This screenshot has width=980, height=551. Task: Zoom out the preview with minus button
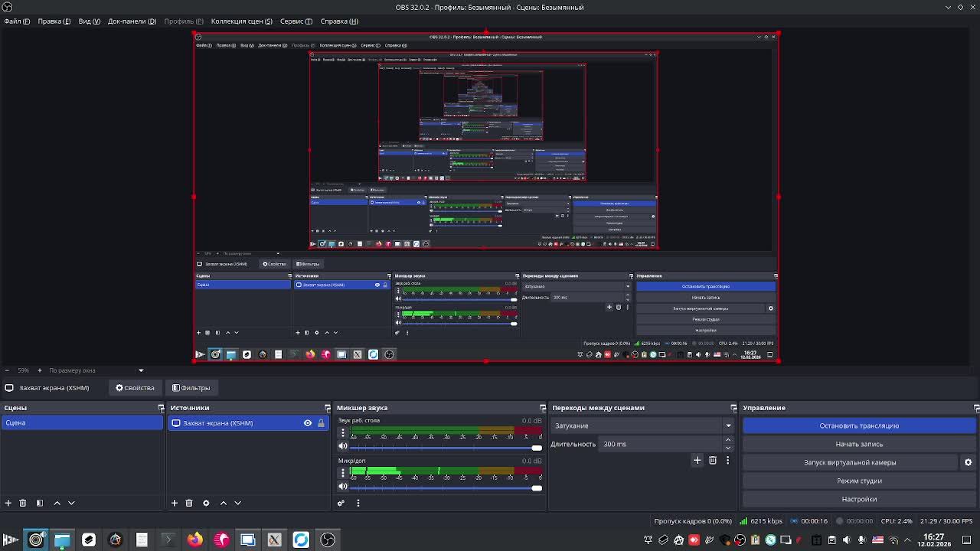(6, 370)
